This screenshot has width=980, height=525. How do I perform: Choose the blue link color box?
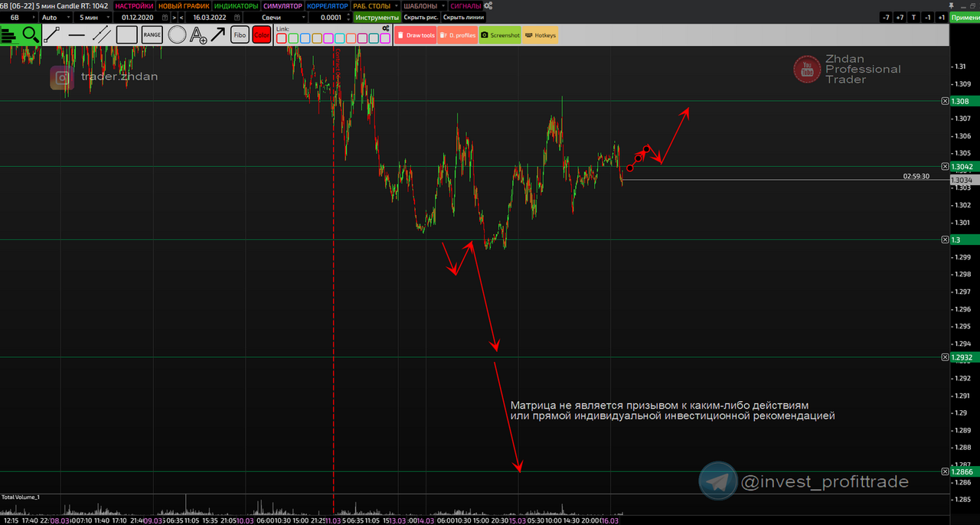click(x=305, y=38)
